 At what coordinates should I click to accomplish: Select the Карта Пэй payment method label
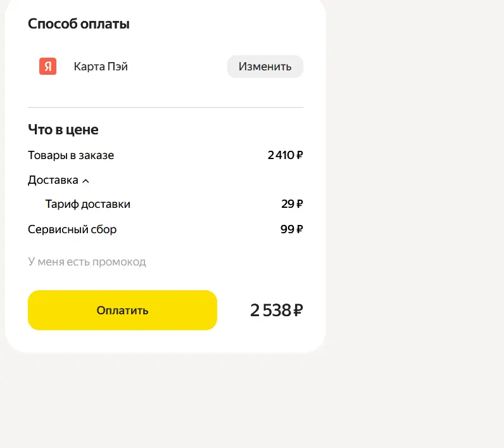click(x=101, y=67)
